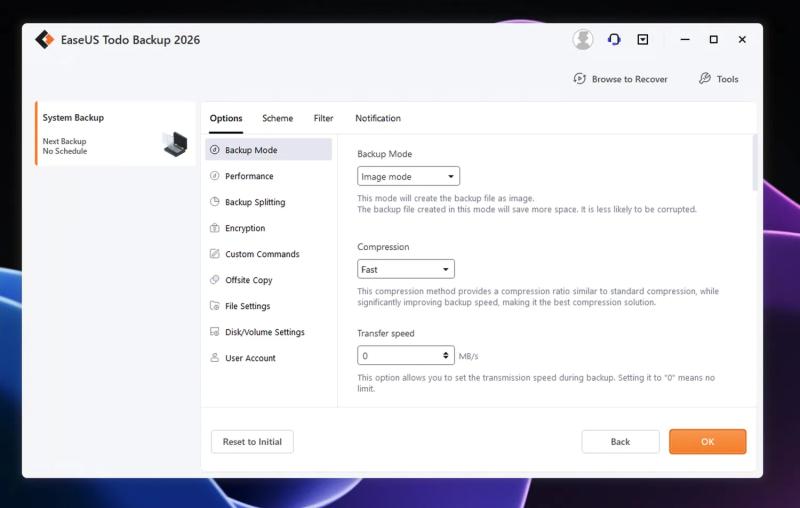Select the System Backup task title

click(73, 117)
